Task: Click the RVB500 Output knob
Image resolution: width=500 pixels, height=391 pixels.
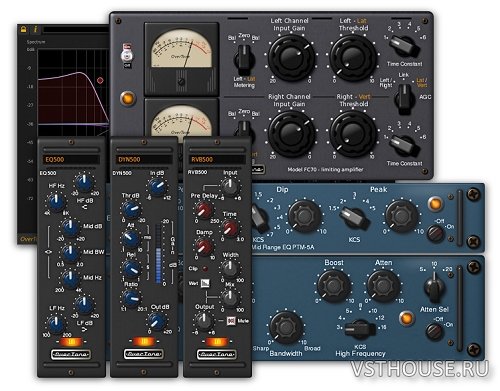Action: [203, 321]
